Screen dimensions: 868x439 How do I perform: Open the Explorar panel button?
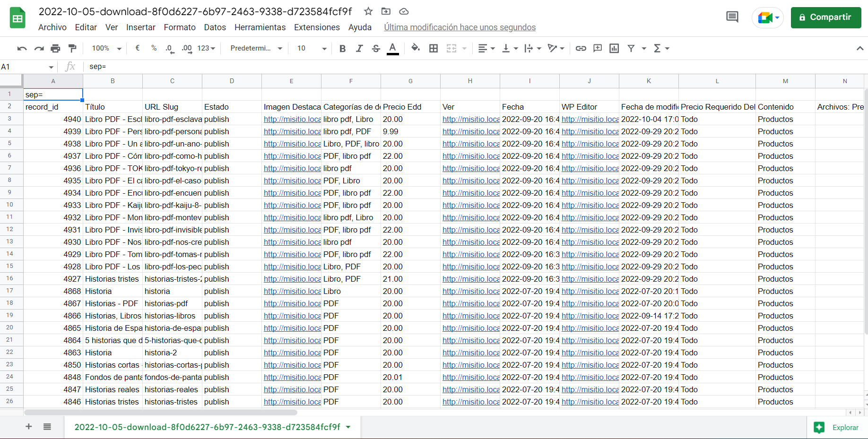coord(837,427)
